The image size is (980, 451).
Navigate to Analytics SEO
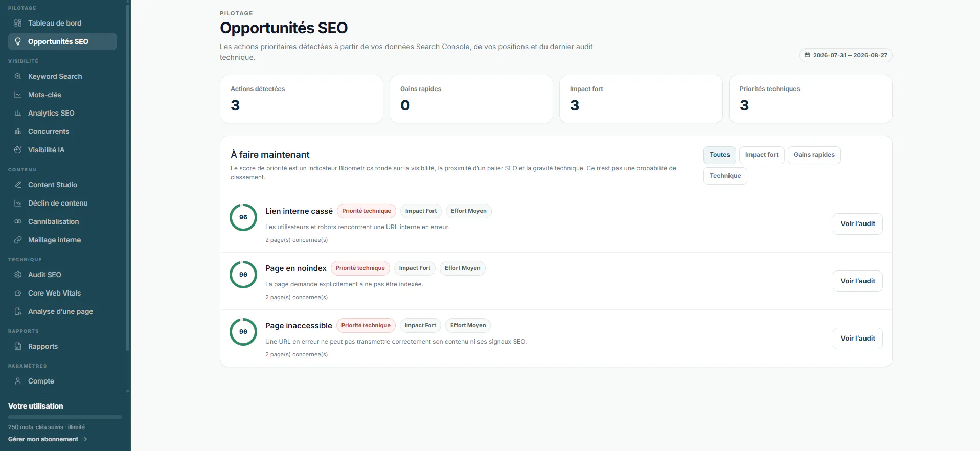click(62, 113)
